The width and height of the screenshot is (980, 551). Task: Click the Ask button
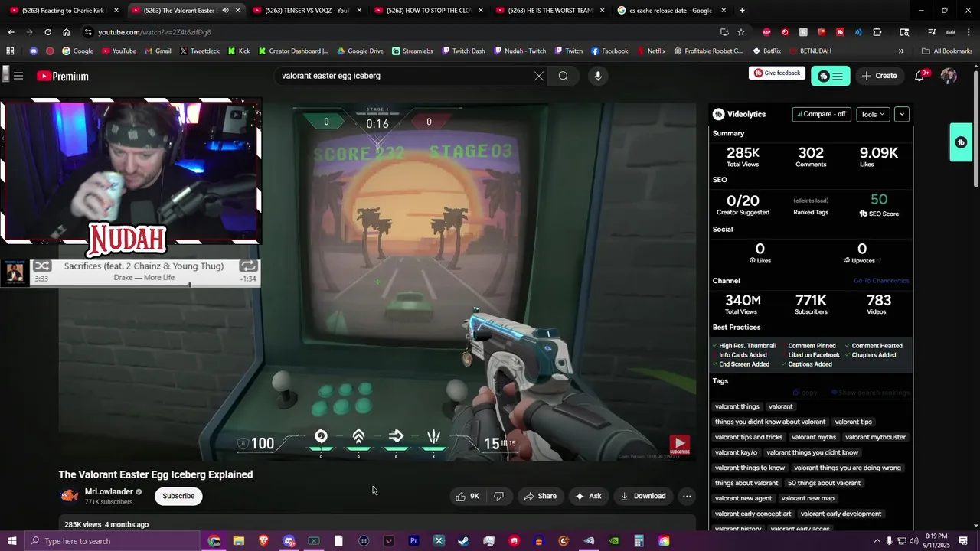click(588, 496)
